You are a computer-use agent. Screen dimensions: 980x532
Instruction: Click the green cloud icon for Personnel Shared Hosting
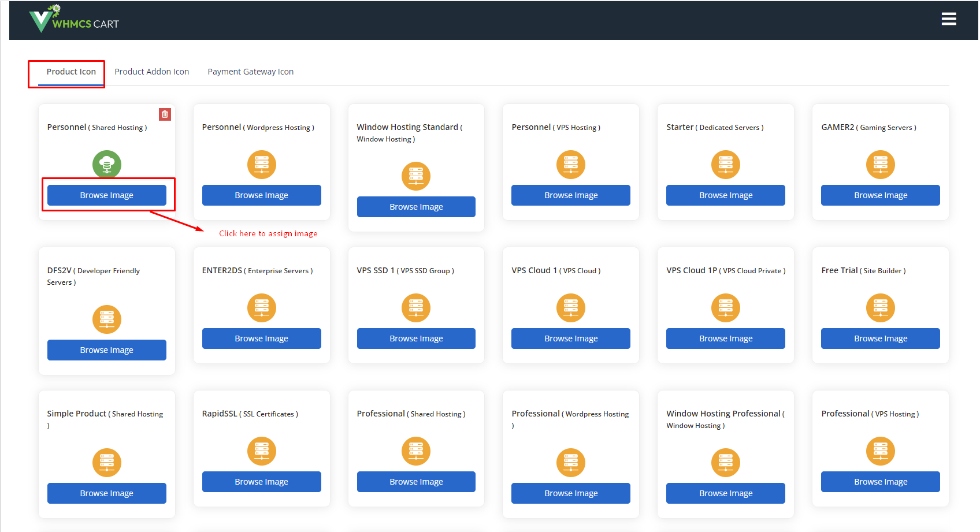[107, 165]
